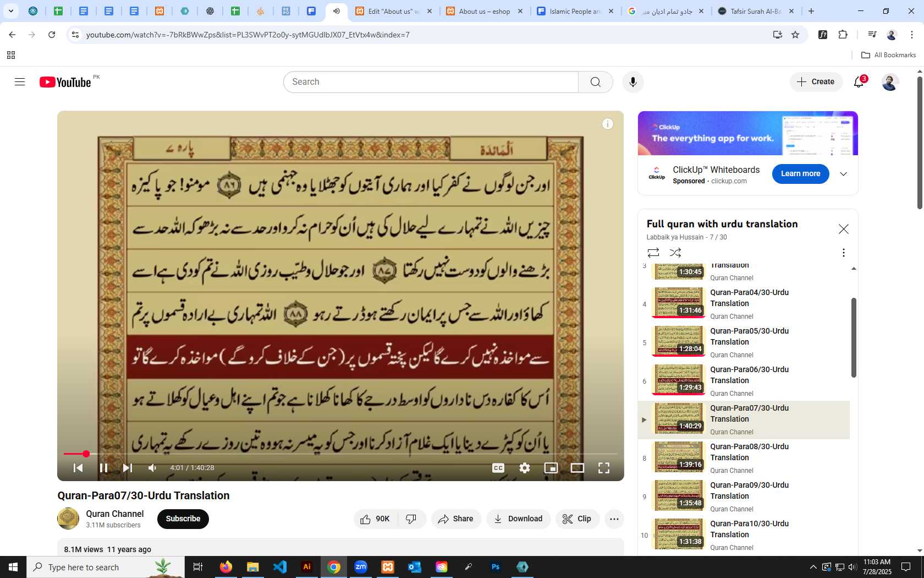Viewport: 924px width, 578px height.
Task: Open the player settings gear
Action: [x=525, y=468]
